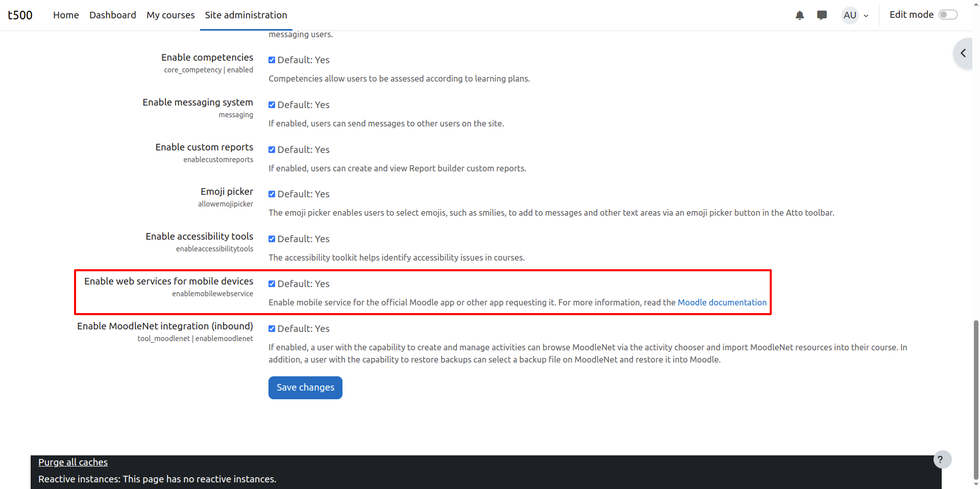Uncheck the Emoji picker checkbox
This screenshot has width=980, height=489.
[272, 194]
